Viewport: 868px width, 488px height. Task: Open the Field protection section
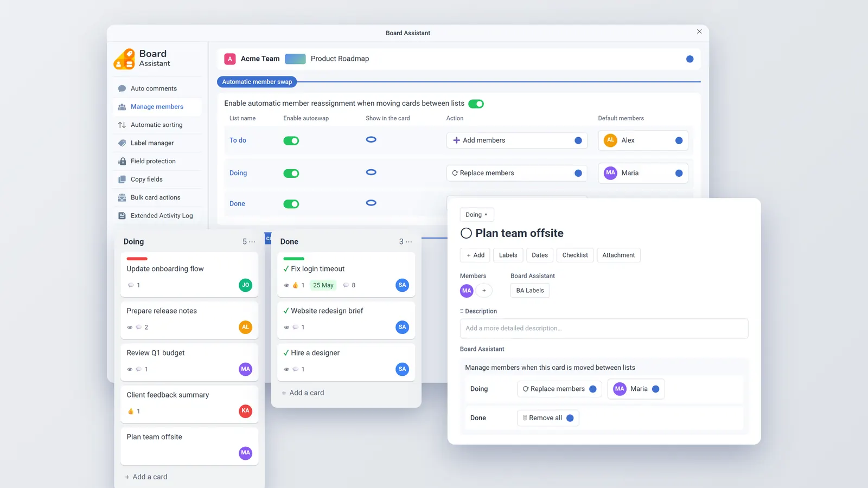pos(157,161)
